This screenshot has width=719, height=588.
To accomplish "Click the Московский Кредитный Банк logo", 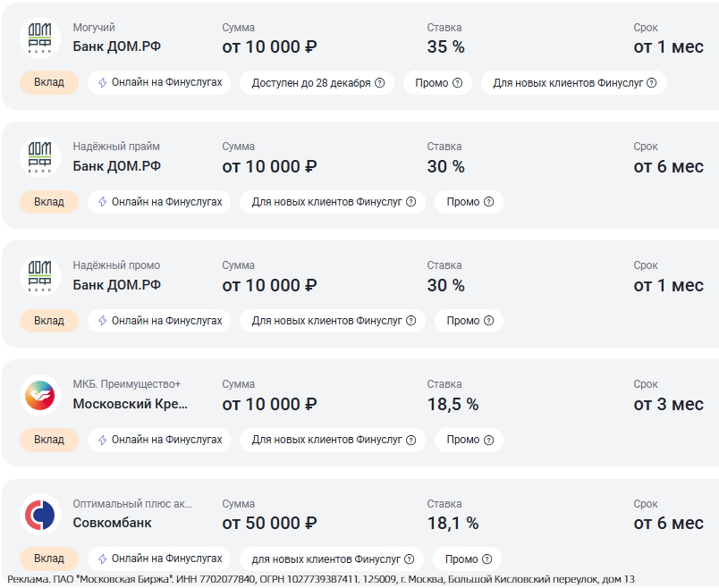I will (x=40, y=396).
